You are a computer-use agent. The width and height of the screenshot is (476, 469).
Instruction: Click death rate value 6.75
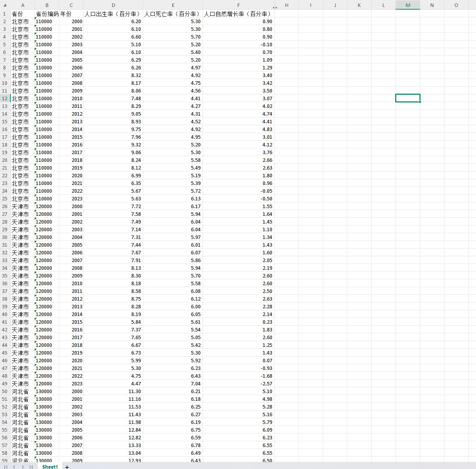173,430
